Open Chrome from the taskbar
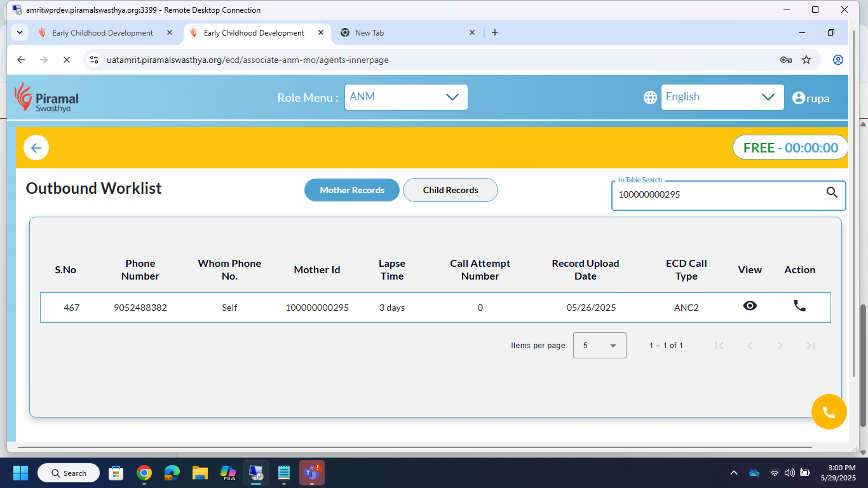This screenshot has width=868, height=488. [144, 473]
